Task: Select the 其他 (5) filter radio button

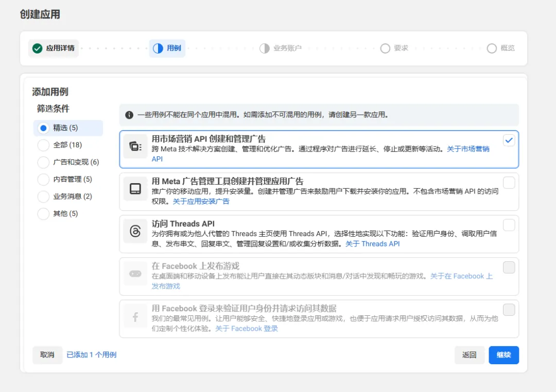Action: tap(43, 213)
